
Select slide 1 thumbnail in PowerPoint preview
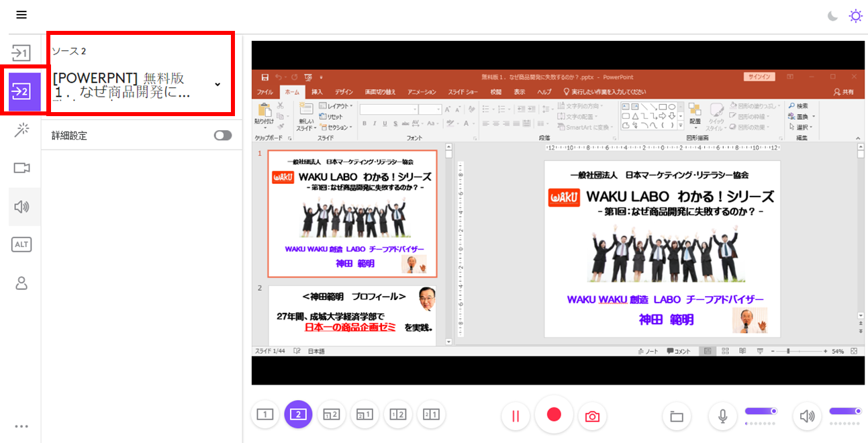pyautogui.click(x=352, y=213)
